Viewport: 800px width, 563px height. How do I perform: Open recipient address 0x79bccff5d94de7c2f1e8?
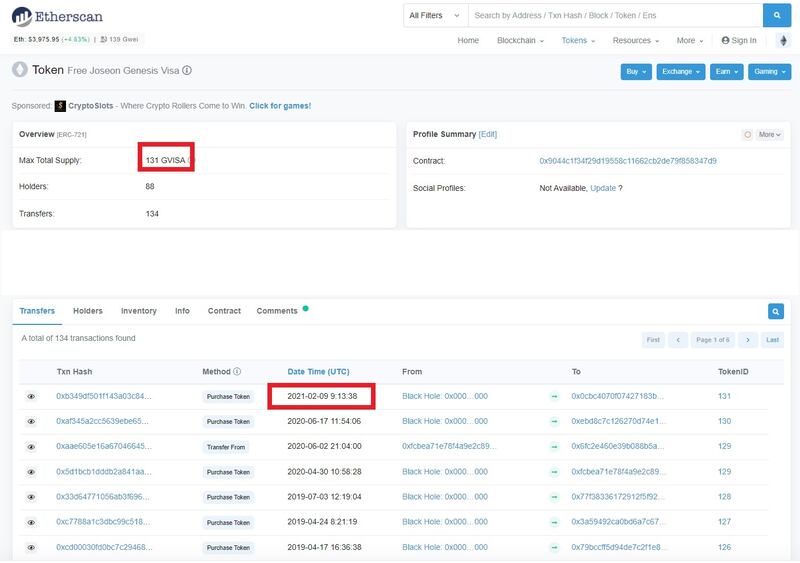click(618, 547)
